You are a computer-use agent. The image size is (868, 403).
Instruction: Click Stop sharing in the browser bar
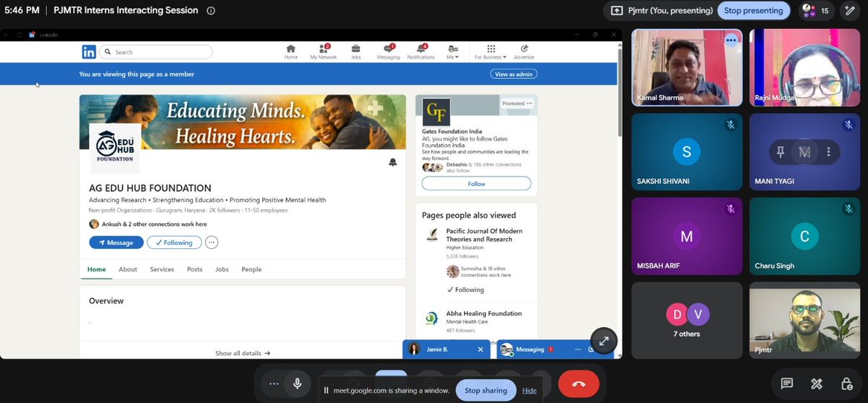click(x=486, y=390)
